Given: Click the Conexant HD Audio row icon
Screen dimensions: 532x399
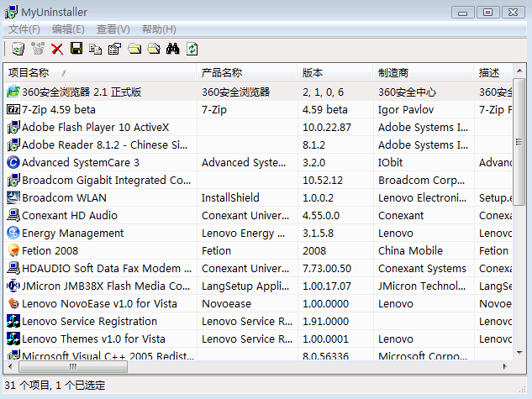Looking at the screenshot, I should click(x=13, y=215).
